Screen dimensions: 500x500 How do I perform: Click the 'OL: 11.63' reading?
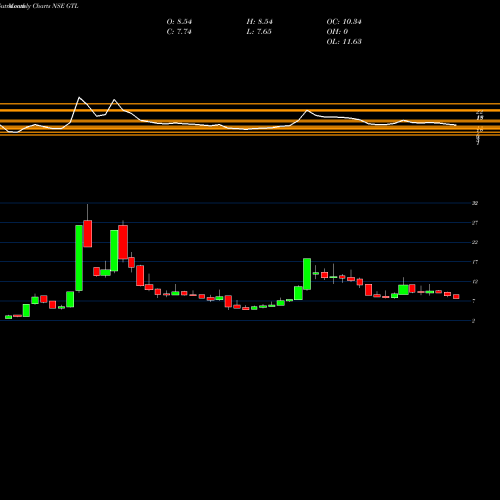click(x=344, y=42)
